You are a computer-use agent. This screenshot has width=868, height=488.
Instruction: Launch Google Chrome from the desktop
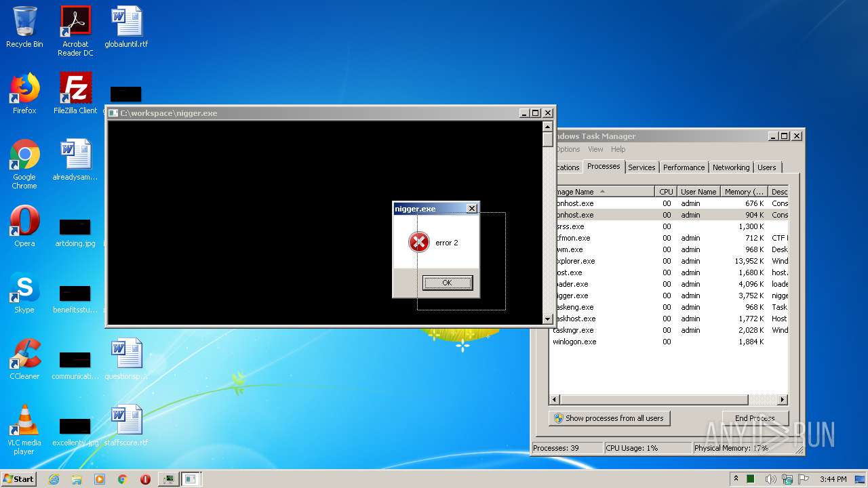(x=24, y=164)
